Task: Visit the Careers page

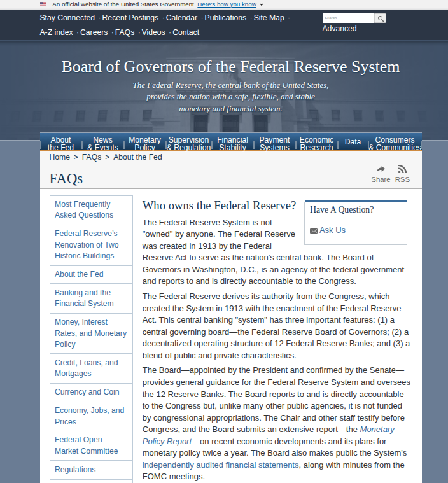Action: click(x=94, y=32)
